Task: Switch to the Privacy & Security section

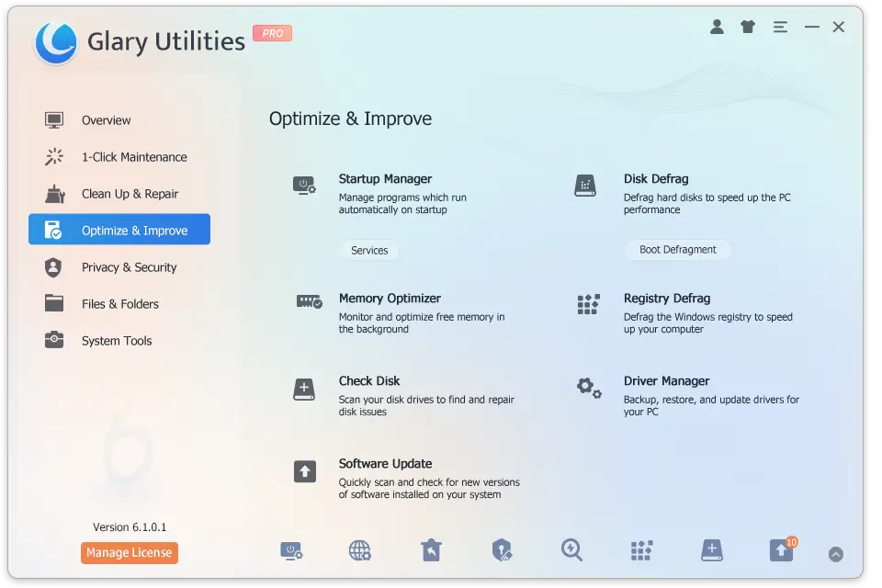Action: [129, 267]
